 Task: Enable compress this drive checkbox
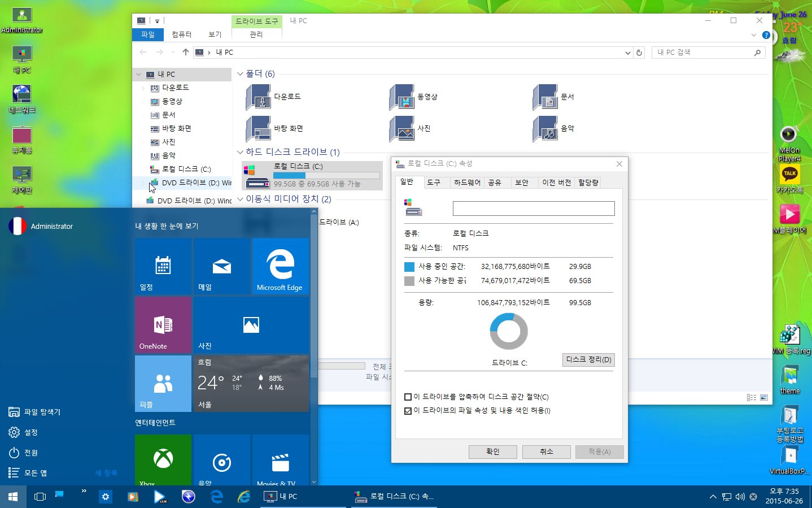click(408, 397)
